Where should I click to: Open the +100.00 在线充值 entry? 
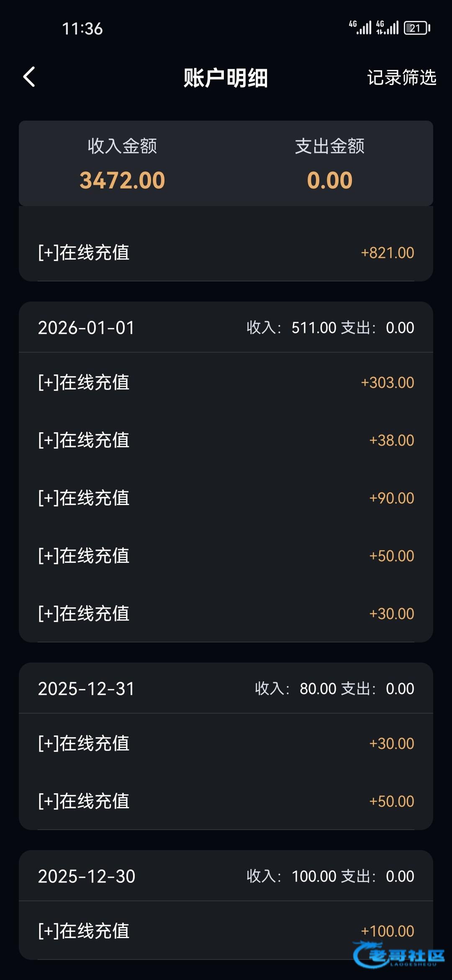pyautogui.click(x=226, y=931)
